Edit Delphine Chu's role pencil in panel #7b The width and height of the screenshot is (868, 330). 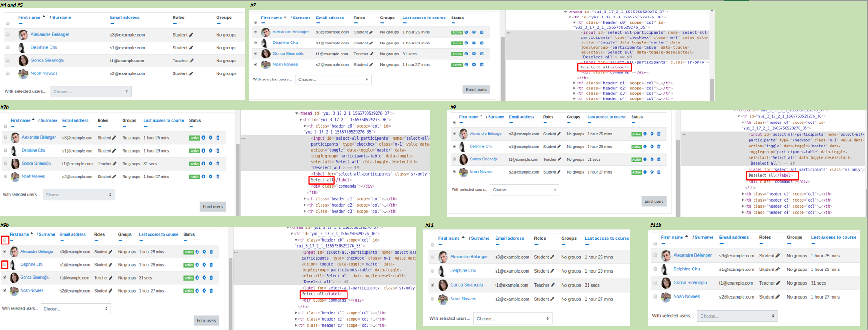pos(114,151)
